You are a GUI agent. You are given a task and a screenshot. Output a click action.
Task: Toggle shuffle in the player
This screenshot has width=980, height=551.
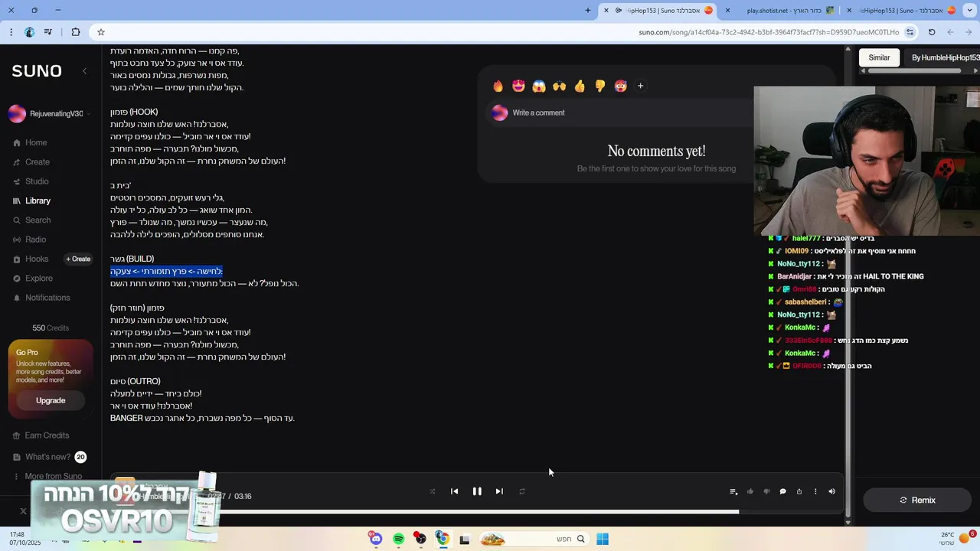click(432, 491)
